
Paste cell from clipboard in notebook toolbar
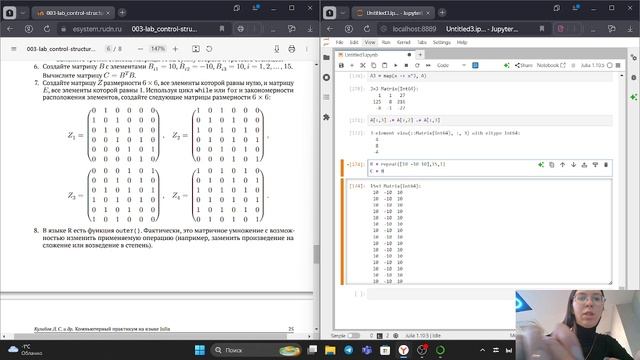[384, 65]
